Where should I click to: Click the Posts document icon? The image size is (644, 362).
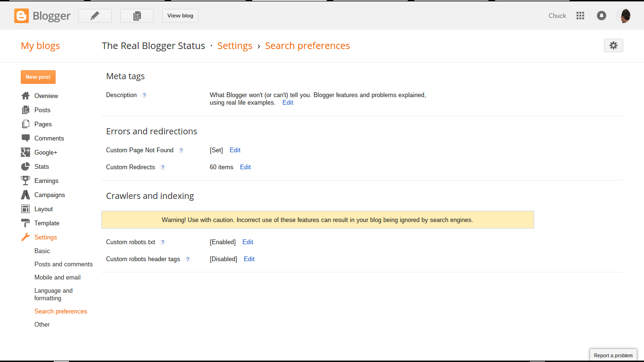coord(25,110)
